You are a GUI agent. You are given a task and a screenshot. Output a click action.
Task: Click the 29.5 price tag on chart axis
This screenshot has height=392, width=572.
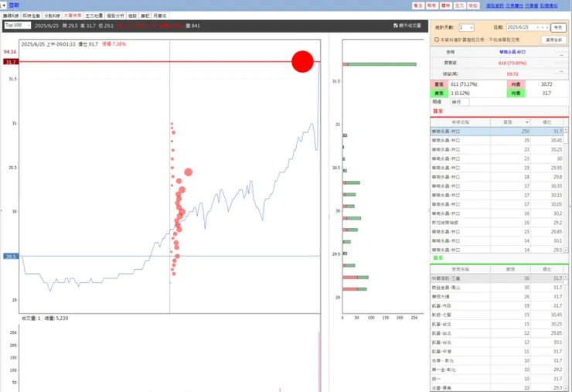pyautogui.click(x=11, y=256)
